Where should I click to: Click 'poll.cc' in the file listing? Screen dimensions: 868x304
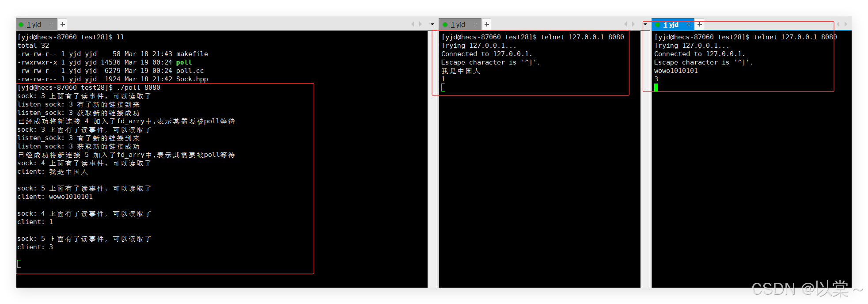(190, 71)
